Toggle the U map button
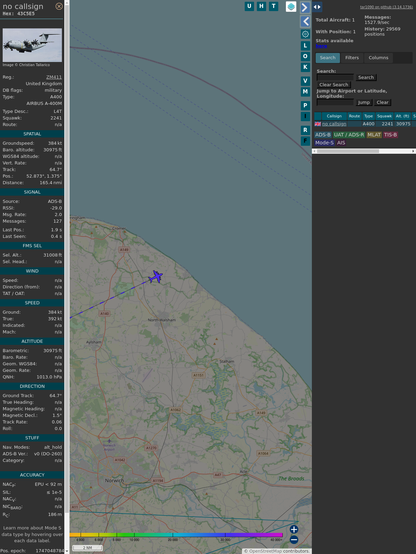The height and width of the screenshot is (554, 416). [249, 6]
